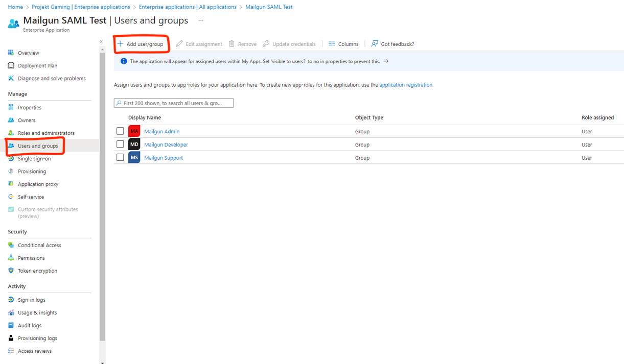Viewport: 624px width, 364px height.
Task: Check the Mailgun Support row checkbox
Action: [120, 158]
